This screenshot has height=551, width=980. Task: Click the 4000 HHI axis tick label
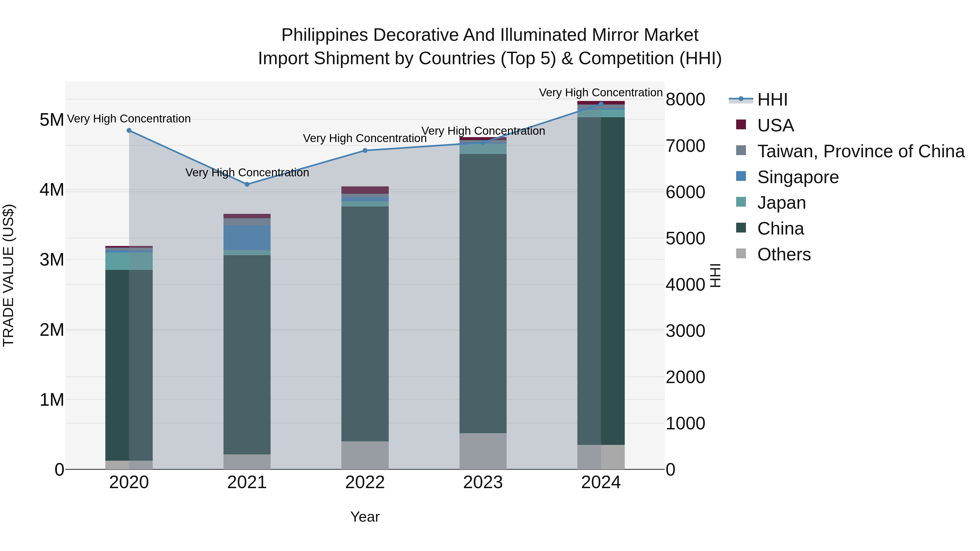click(685, 284)
